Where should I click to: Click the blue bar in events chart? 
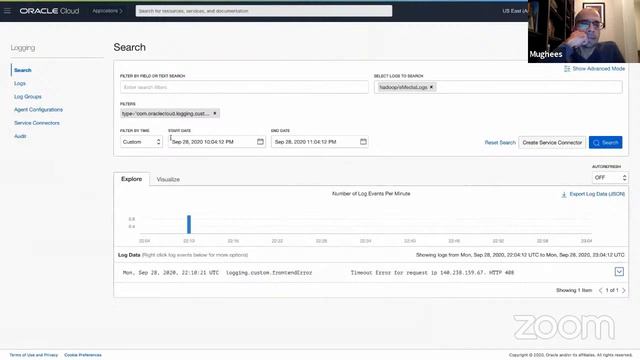click(x=189, y=224)
